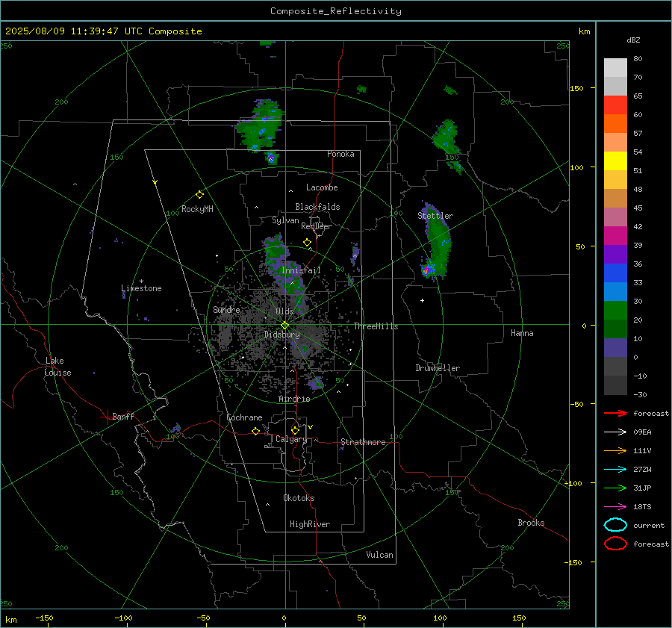Click the yellow diamond marker above RedDeer
The height and width of the screenshot is (628, 672).
tap(307, 243)
